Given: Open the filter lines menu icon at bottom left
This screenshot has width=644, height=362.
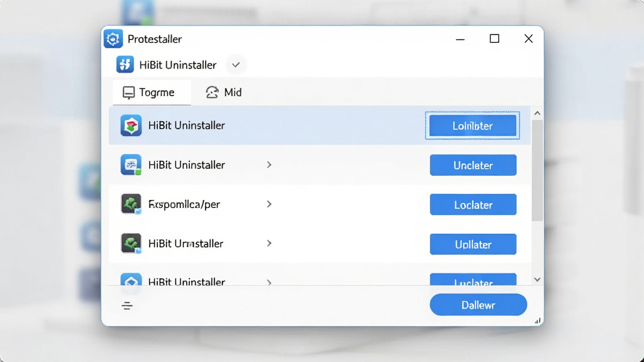Looking at the screenshot, I should (x=127, y=306).
